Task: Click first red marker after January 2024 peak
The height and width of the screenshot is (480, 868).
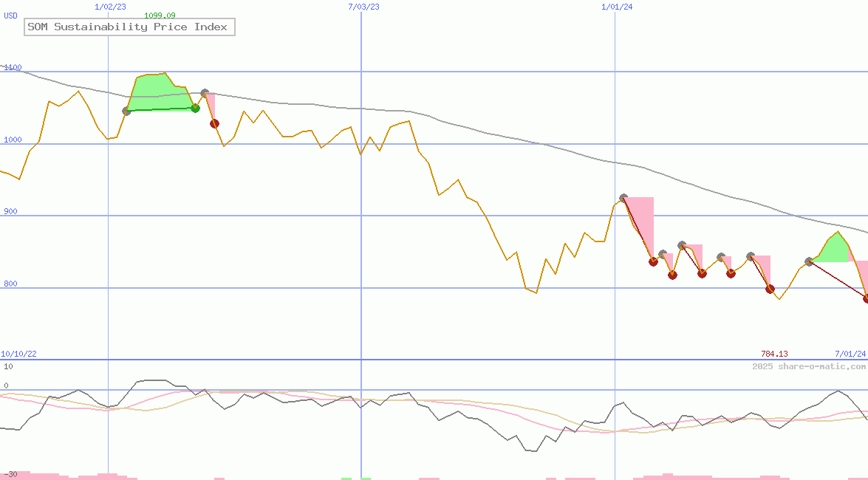Action: [x=653, y=261]
